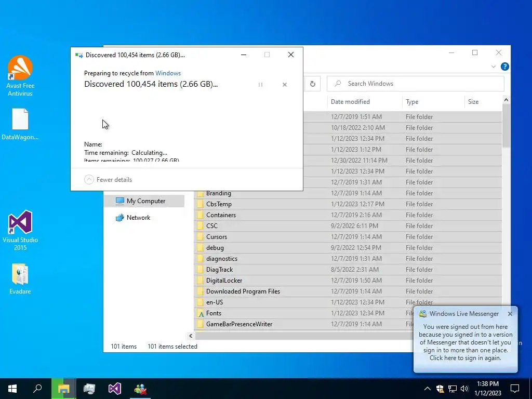Viewport: 532px width, 399px height.
Task: Click the diagnostics folder name
Action: point(221,259)
